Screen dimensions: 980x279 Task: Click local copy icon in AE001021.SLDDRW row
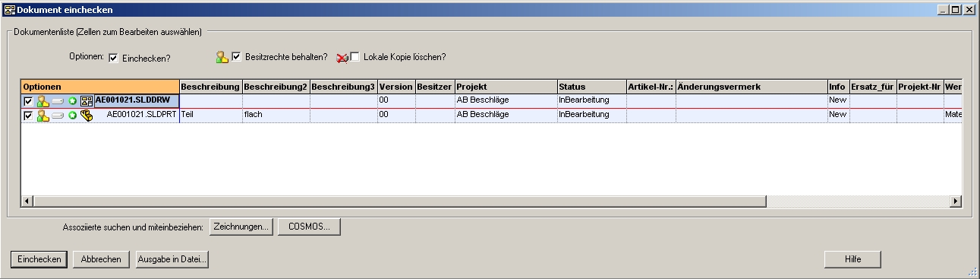tap(58, 101)
